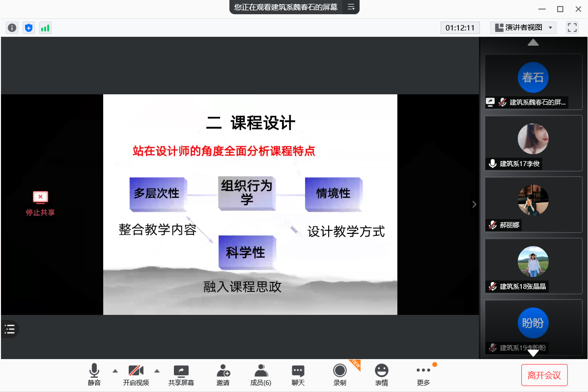This screenshot has width=588, height=392.
Task: Click 停止共享 stop sharing button
Action: [x=40, y=204]
